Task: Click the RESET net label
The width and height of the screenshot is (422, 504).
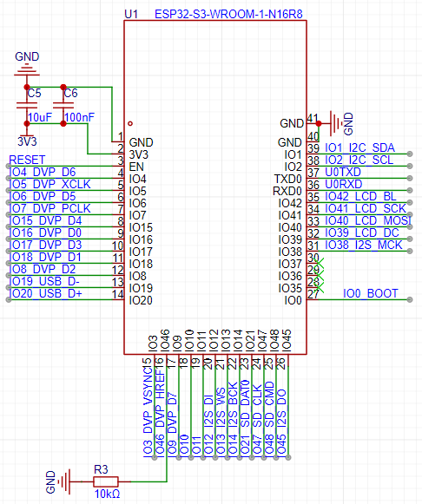Action: (x=27, y=160)
